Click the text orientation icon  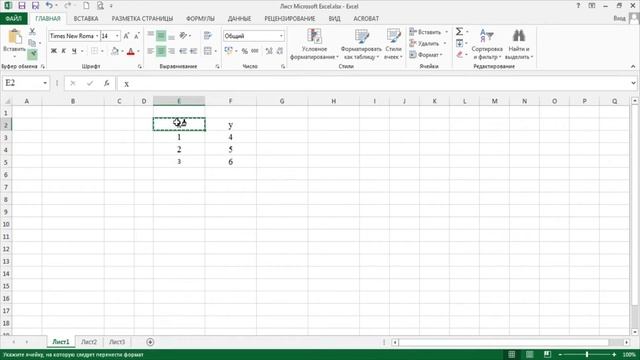[x=183, y=36]
